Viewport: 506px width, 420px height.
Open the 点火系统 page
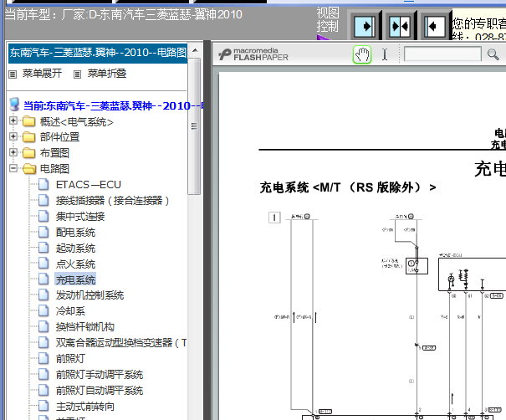pos(75,264)
